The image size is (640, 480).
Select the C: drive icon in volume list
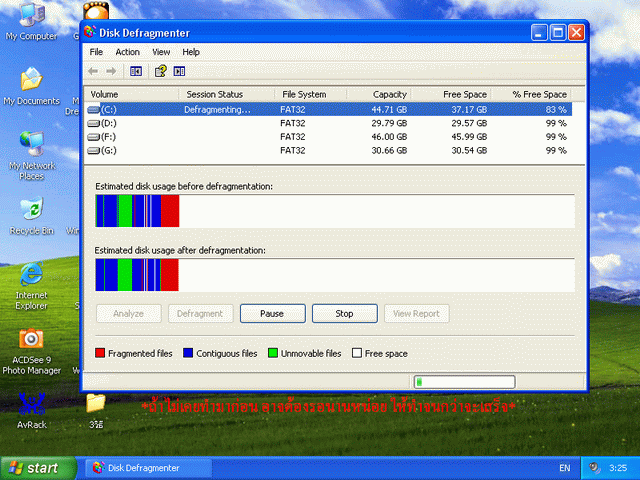94,109
